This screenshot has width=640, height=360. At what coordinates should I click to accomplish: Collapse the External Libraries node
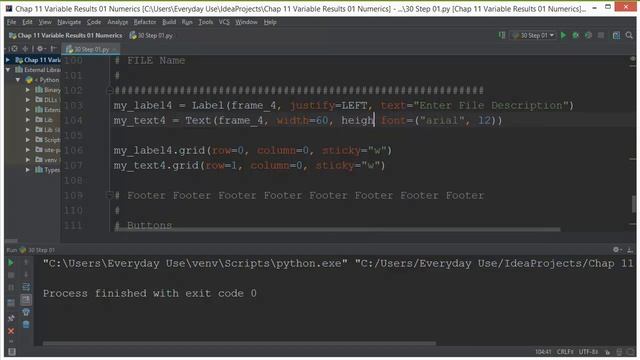point(8,70)
